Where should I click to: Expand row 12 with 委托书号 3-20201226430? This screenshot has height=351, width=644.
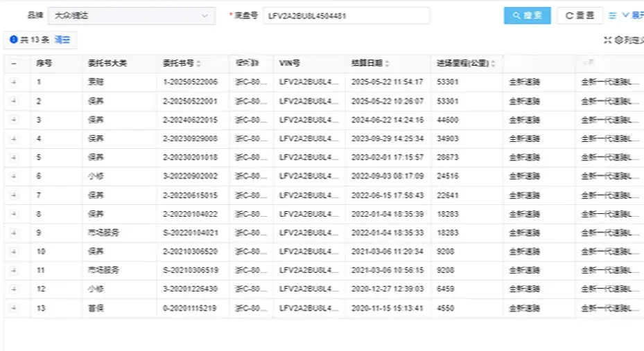click(x=14, y=289)
